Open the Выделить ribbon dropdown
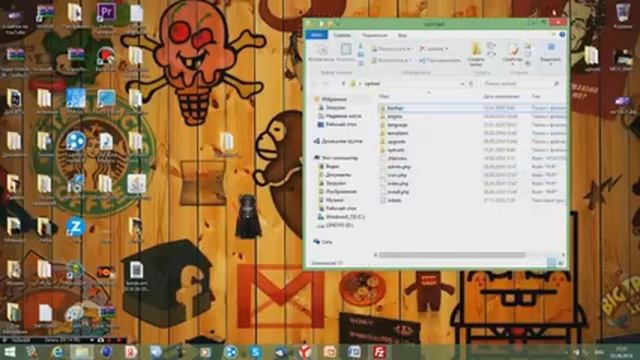This screenshot has width=640, height=360. 550,54
